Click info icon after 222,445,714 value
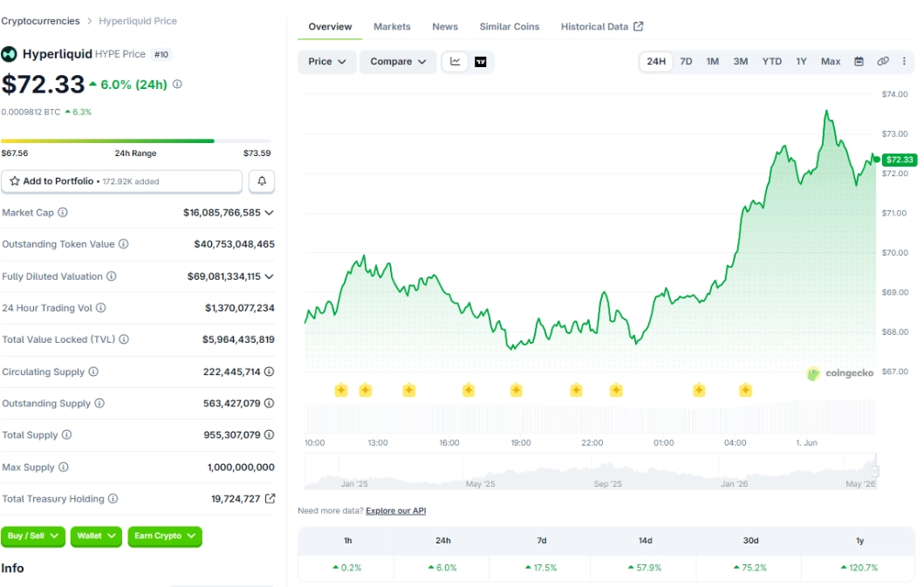924x587 pixels. tap(270, 372)
